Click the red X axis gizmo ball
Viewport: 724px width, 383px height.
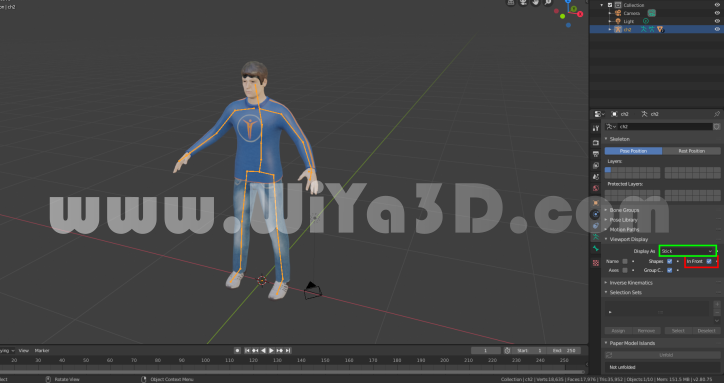[x=580, y=14]
